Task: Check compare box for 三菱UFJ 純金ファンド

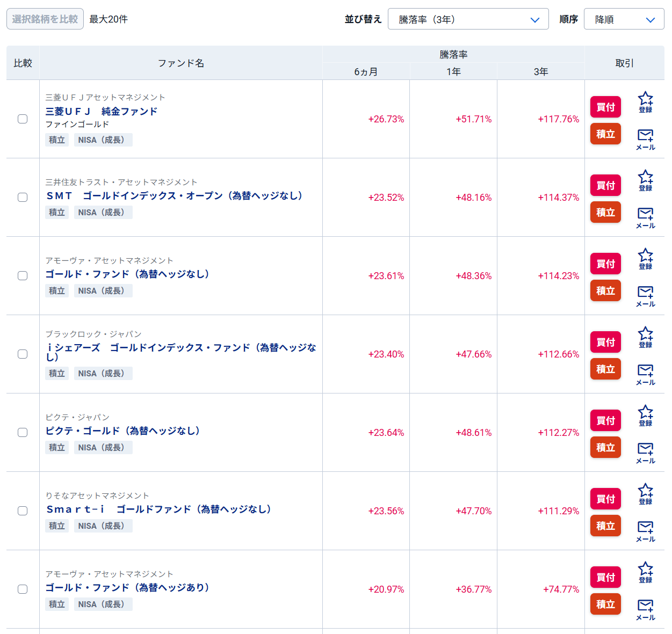Action: [23, 119]
